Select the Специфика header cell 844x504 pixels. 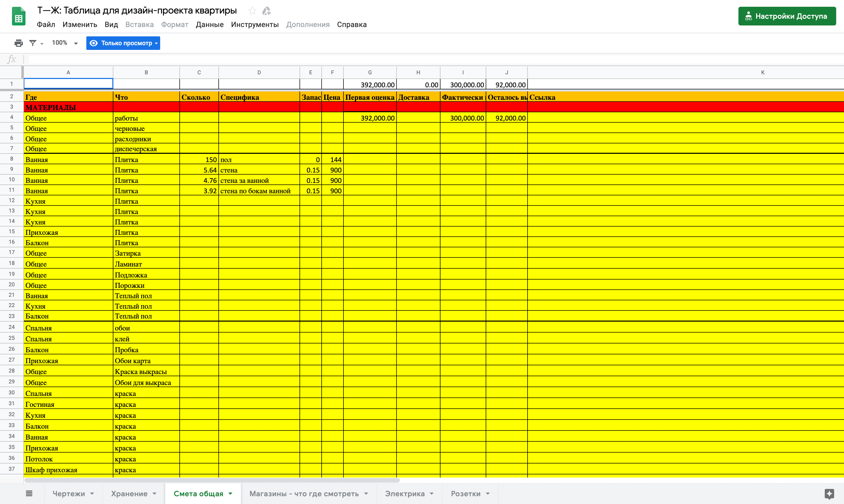click(259, 97)
